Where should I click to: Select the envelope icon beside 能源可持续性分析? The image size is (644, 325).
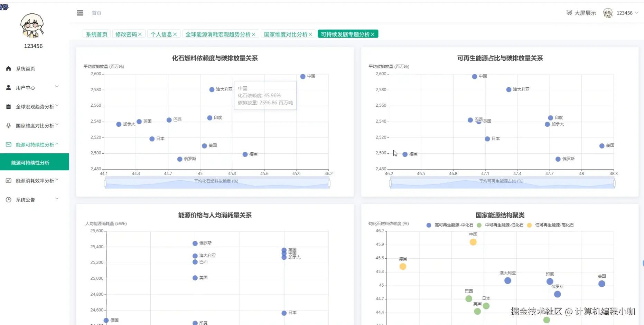[x=8, y=144]
